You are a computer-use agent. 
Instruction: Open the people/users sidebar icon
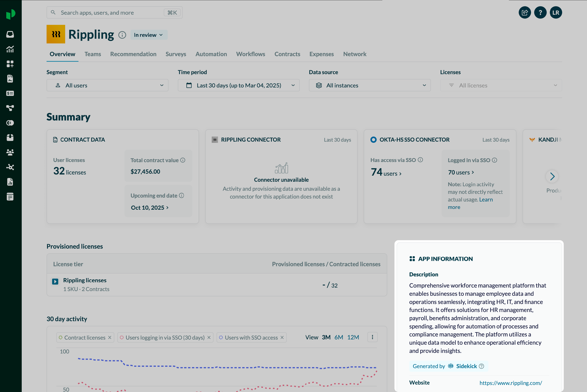(x=10, y=152)
